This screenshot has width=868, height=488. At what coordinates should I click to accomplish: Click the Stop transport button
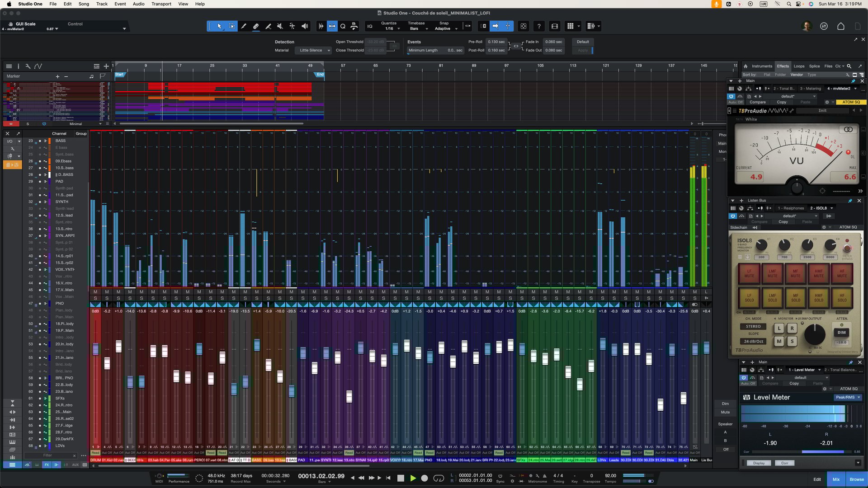pyautogui.click(x=401, y=478)
